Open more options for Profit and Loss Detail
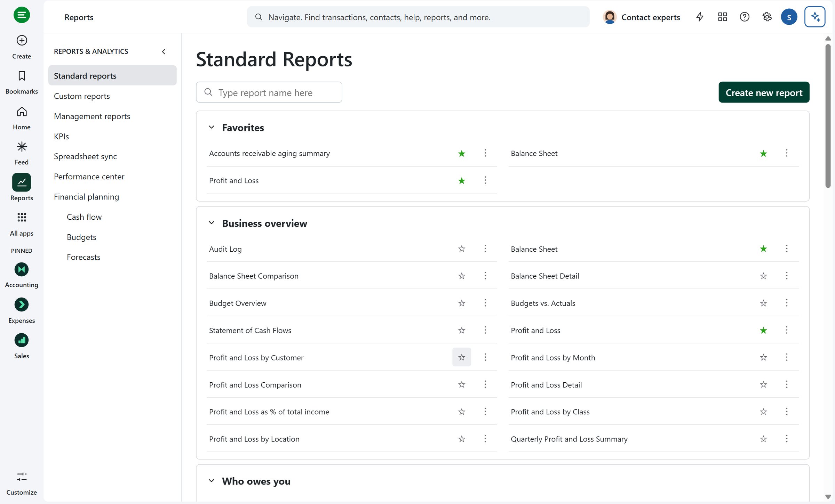Image resolution: width=835 pixels, height=504 pixels. click(787, 384)
